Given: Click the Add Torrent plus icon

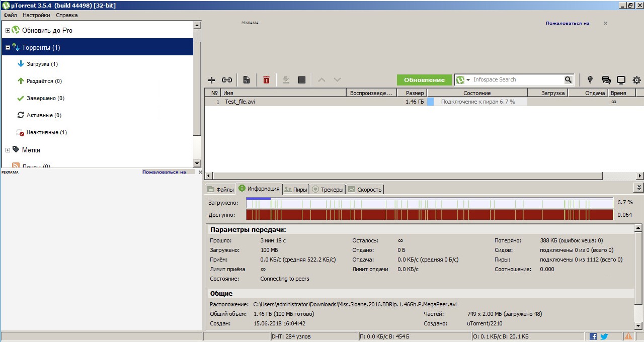Looking at the screenshot, I should click(211, 80).
